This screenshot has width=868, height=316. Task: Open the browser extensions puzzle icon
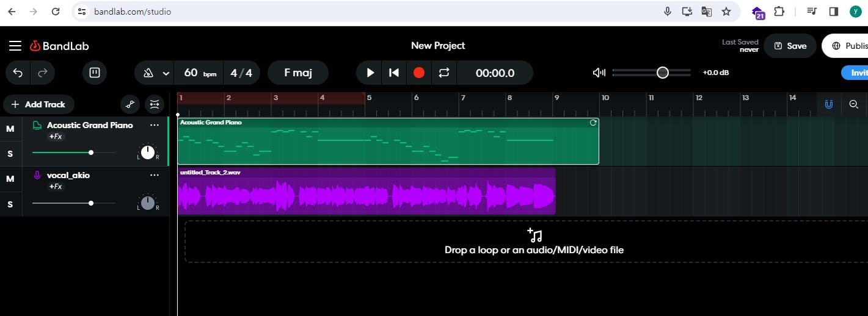pyautogui.click(x=779, y=12)
